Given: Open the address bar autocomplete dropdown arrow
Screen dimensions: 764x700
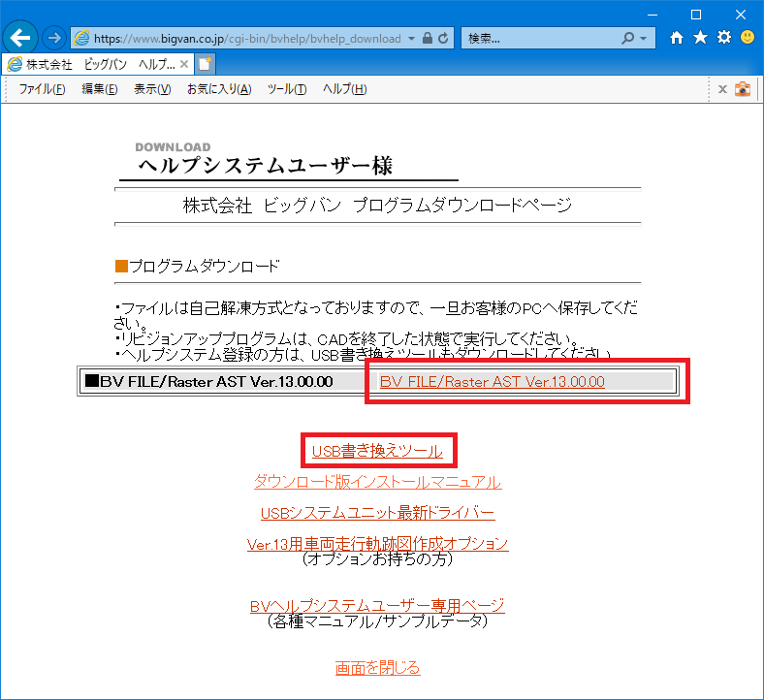Looking at the screenshot, I should pos(412,39).
